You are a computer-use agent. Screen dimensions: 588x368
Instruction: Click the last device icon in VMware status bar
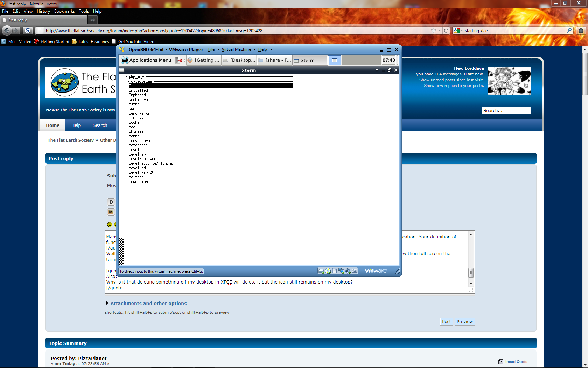(355, 271)
